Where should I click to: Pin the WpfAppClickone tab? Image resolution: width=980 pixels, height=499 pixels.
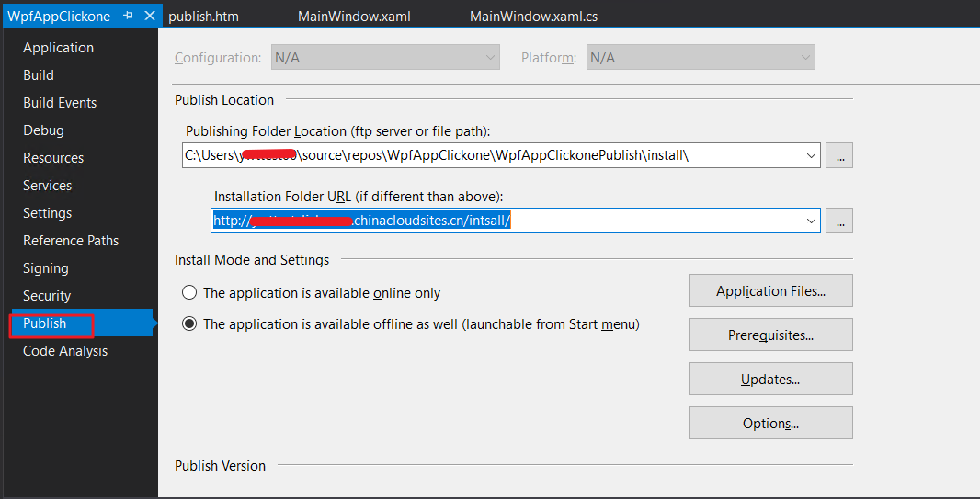click(129, 17)
